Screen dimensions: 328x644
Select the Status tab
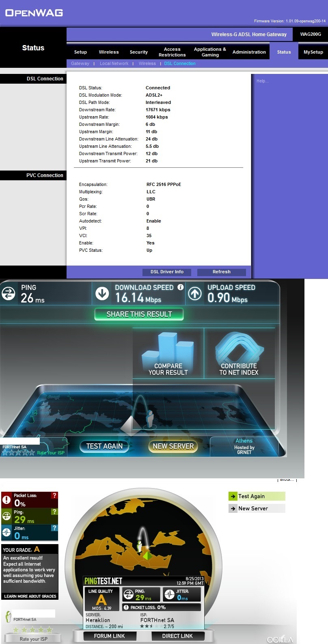click(284, 52)
